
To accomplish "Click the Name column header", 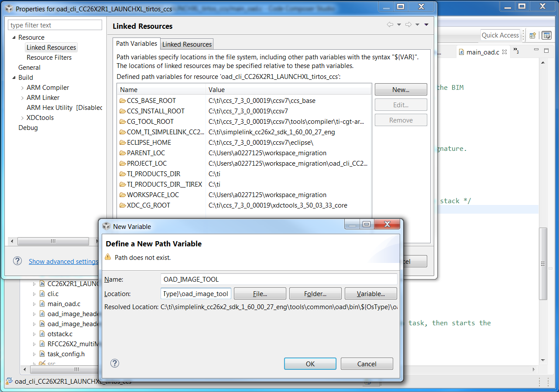I will click(x=161, y=90).
